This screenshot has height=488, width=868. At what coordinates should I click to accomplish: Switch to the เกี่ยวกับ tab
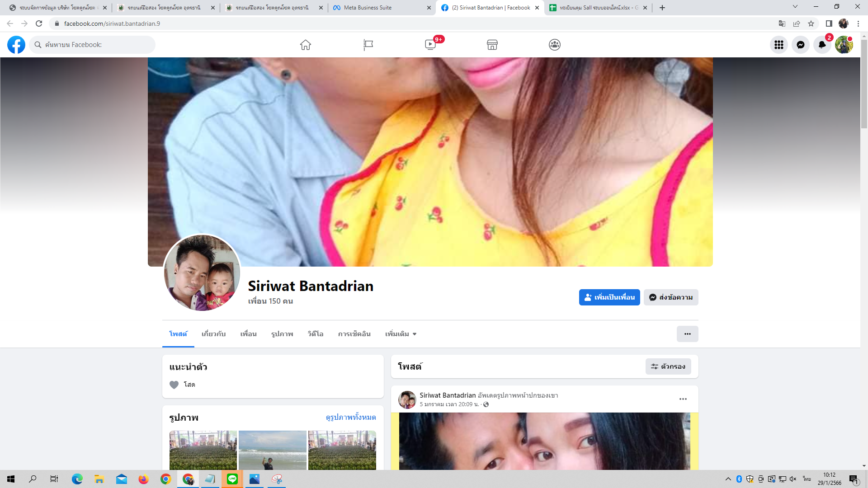(x=213, y=334)
